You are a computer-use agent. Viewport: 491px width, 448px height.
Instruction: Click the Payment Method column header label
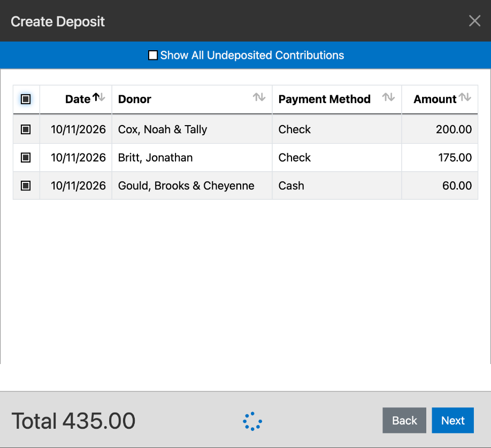[325, 99]
